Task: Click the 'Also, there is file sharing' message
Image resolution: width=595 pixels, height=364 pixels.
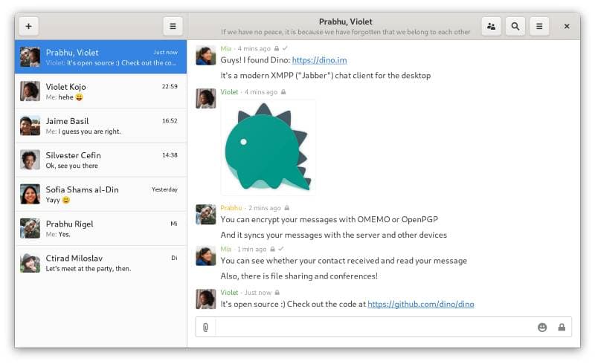Action: (299, 276)
